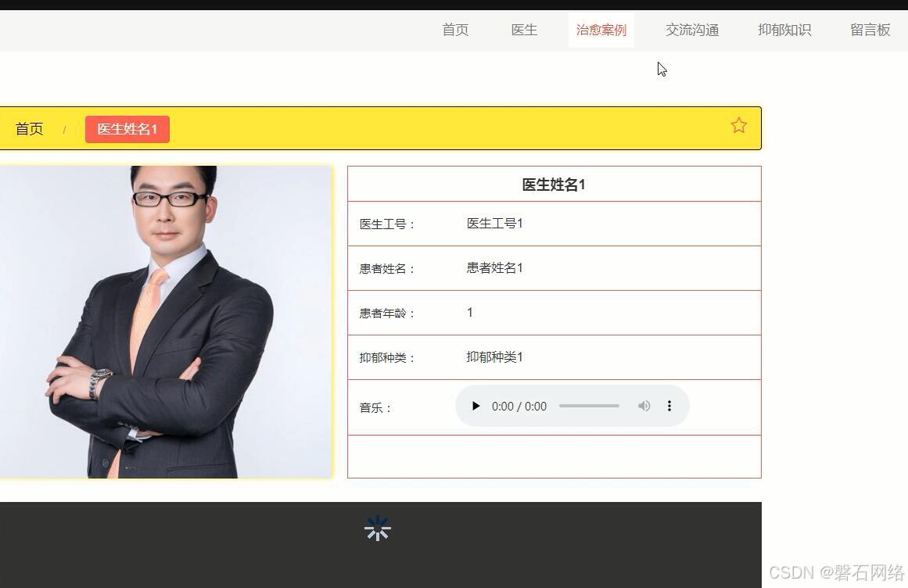This screenshot has height=588, width=908.
Task: Click the star icon on the yellow breadcrumb bar
Action: [x=738, y=125]
